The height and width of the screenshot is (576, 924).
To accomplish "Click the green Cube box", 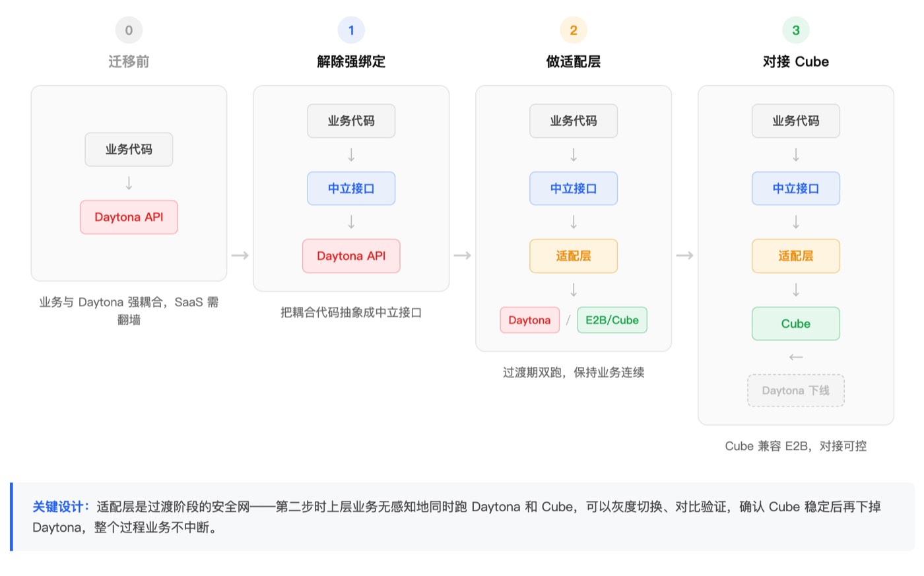I will pos(796,324).
